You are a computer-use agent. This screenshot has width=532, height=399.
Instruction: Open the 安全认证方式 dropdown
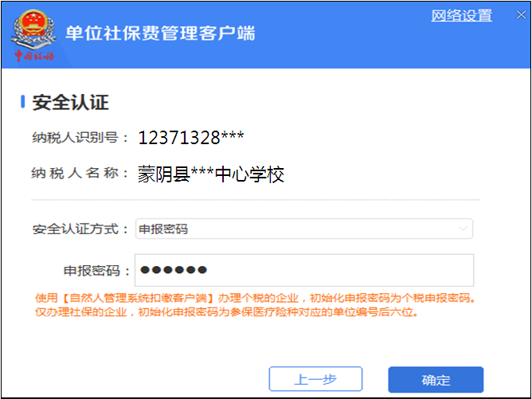point(304,229)
